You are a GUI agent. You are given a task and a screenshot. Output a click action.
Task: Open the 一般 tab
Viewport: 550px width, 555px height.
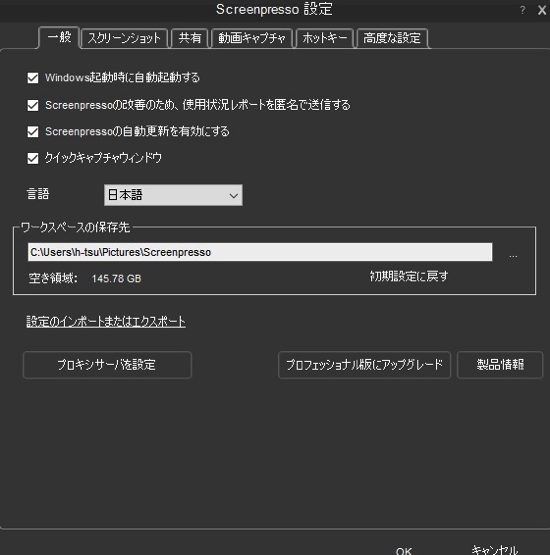[x=59, y=37]
